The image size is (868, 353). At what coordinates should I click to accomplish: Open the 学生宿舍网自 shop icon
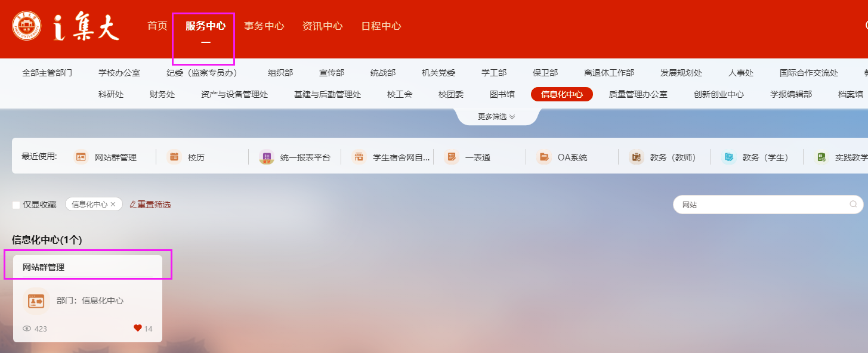click(x=359, y=157)
